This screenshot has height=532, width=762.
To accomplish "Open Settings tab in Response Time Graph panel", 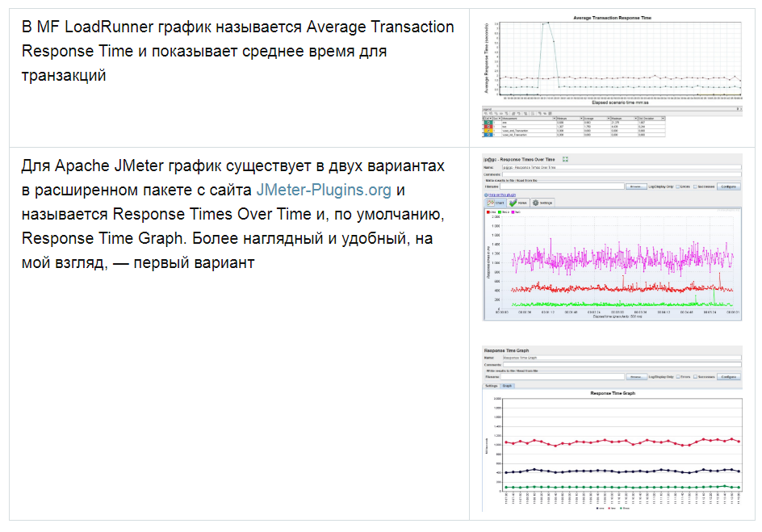I will click(492, 386).
